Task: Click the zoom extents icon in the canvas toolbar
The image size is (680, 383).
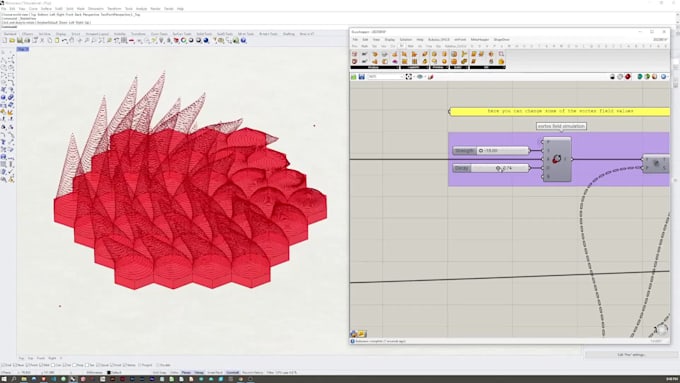Action: (409, 77)
